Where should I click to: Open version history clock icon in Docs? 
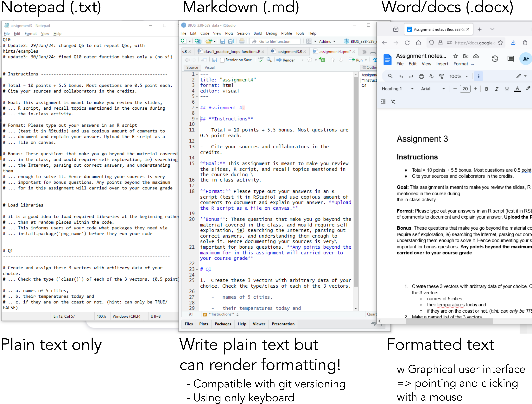[495, 59]
